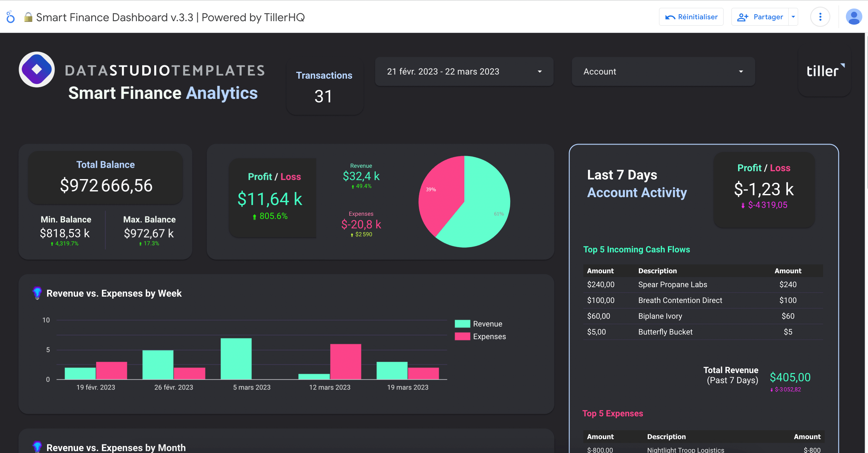This screenshot has width=868, height=453.
Task: Click the Biplane Ivory row
Action: click(703, 316)
